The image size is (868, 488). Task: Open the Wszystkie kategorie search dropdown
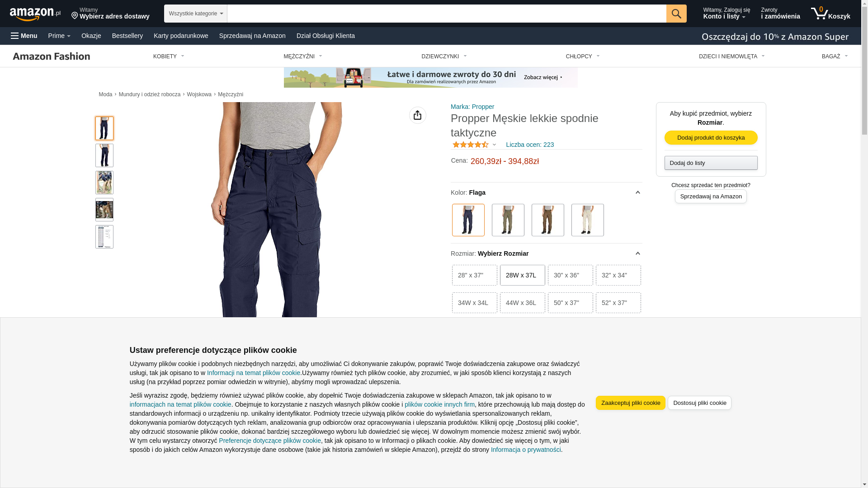click(x=196, y=14)
